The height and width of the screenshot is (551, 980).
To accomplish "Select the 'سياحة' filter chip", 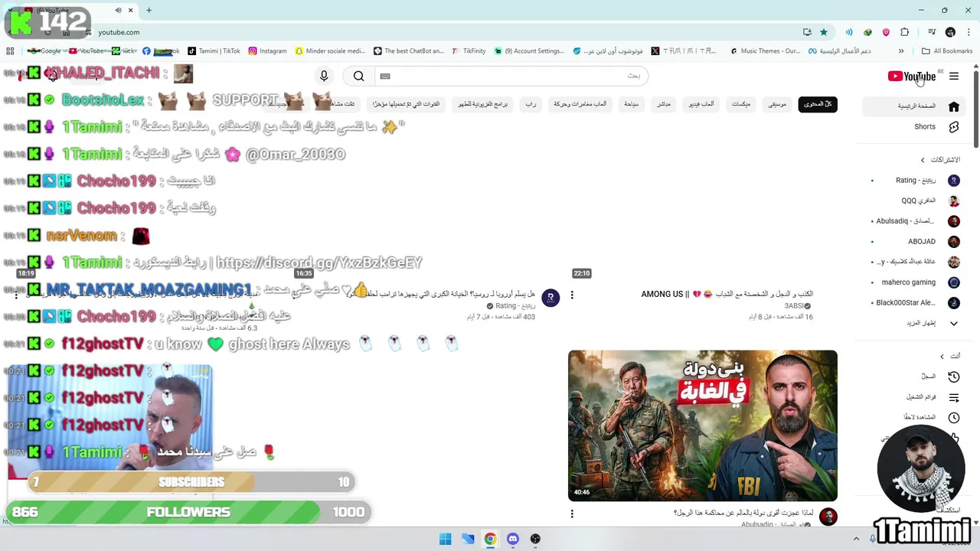I will pyautogui.click(x=631, y=104).
